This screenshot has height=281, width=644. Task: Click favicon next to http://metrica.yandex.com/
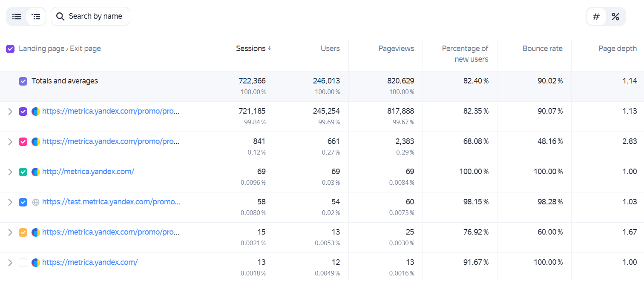click(x=36, y=172)
